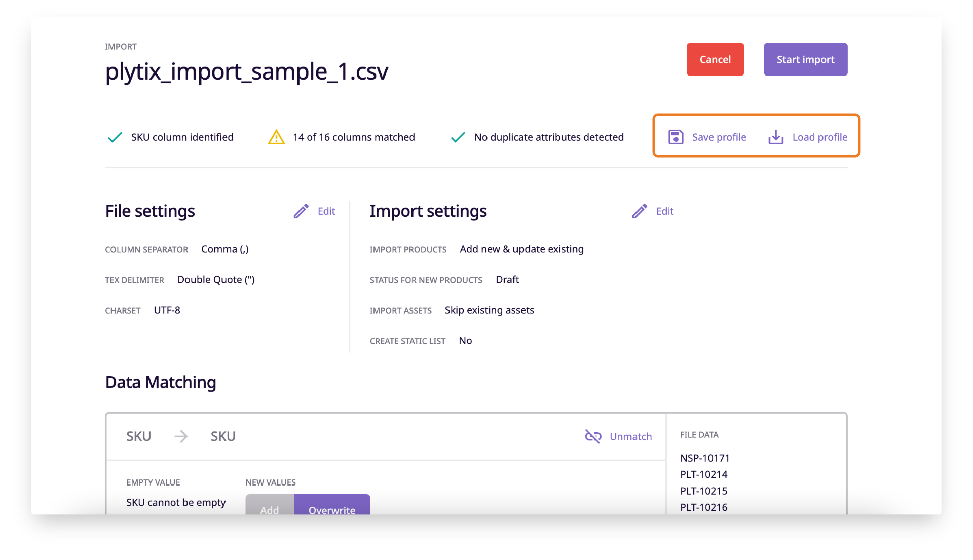This screenshot has height=560, width=973.
Task: Click the file name plytix_import_sample_1.csv
Action: (x=247, y=71)
